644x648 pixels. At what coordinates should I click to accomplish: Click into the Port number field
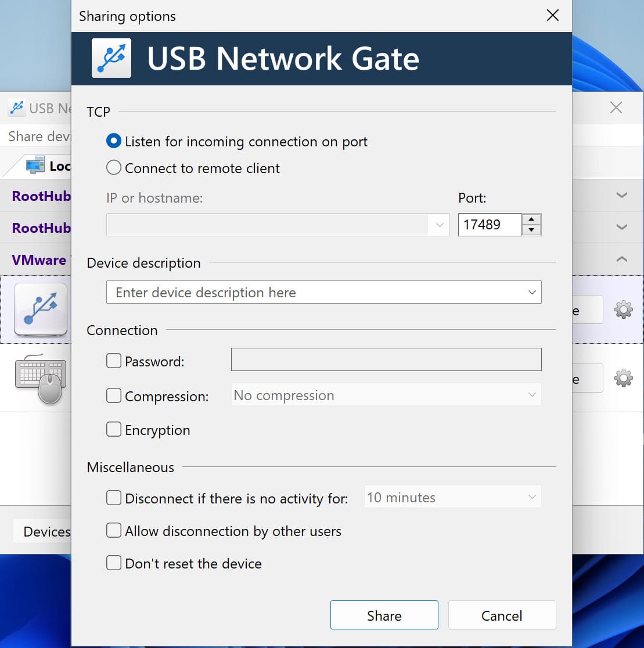[x=489, y=225]
